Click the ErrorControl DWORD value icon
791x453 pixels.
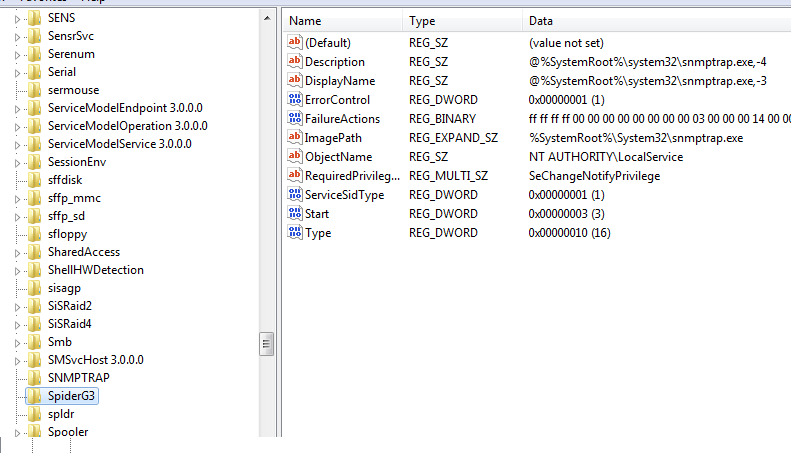[x=294, y=99]
